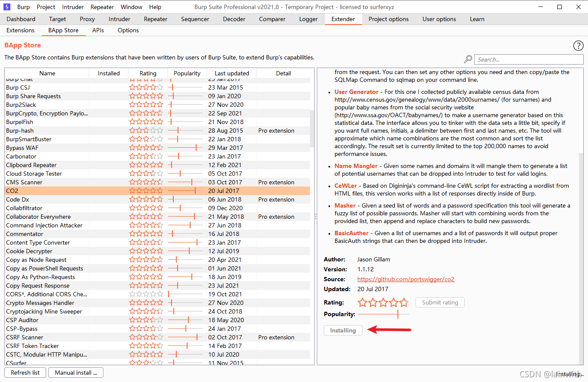Sort list by Detail column header

coord(283,73)
